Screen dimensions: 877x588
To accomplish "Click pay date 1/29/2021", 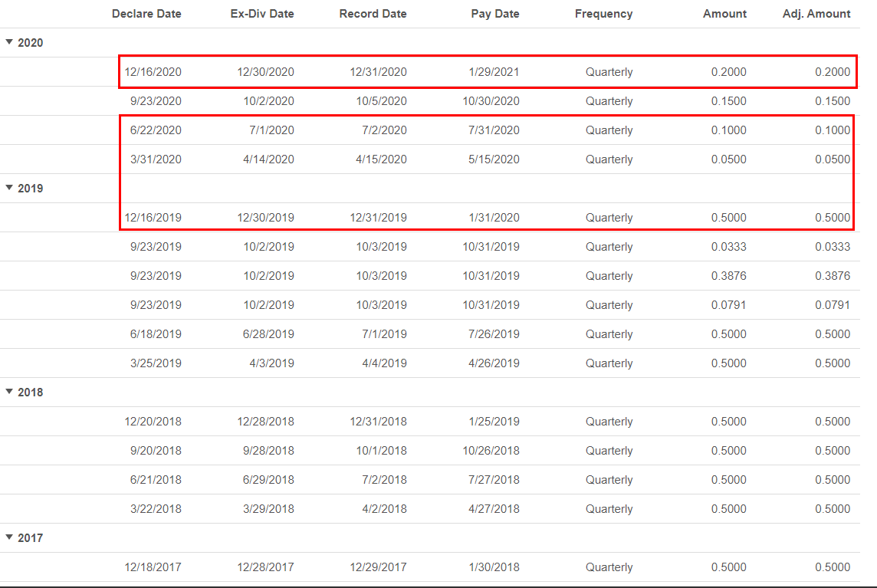I will pyautogui.click(x=494, y=71).
